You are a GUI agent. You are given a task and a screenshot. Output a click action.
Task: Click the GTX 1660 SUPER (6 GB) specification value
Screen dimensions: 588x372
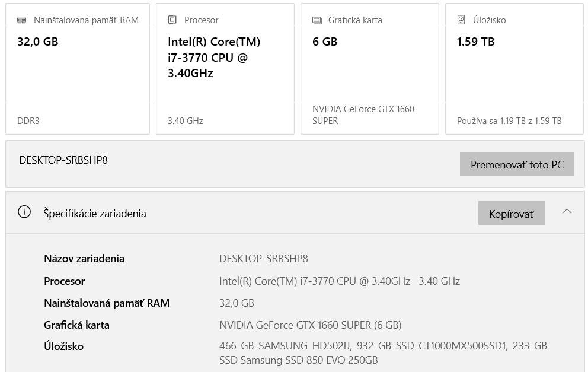pos(310,325)
